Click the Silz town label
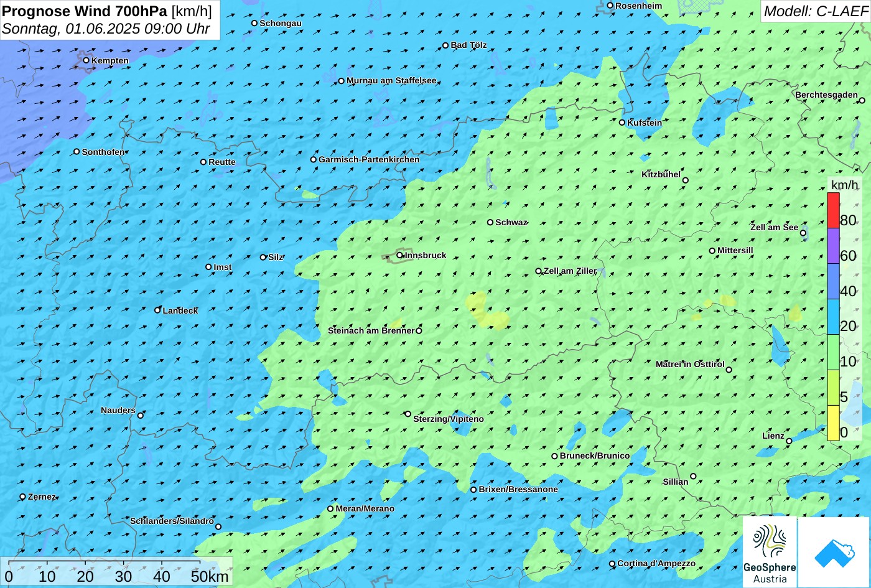The image size is (871, 588). (276, 257)
